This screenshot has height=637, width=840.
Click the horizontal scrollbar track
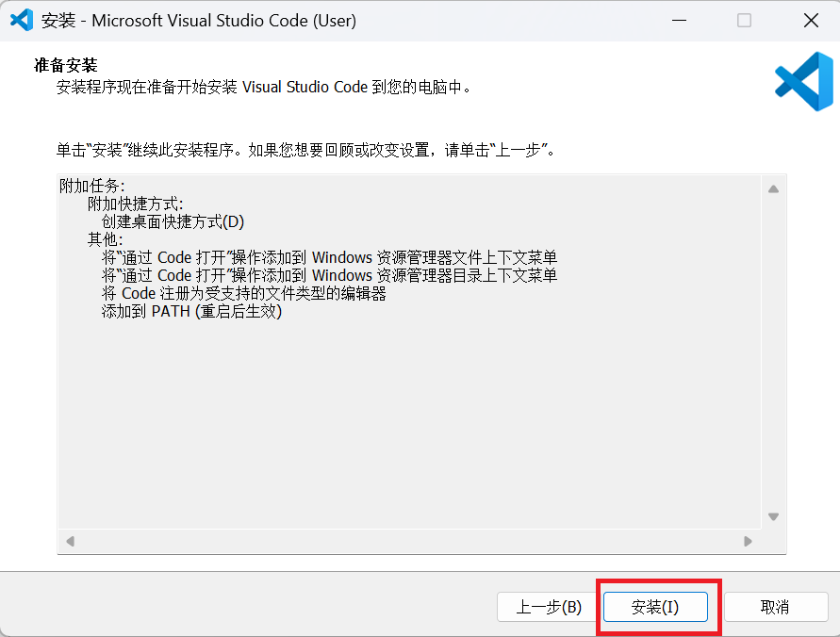(405, 541)
